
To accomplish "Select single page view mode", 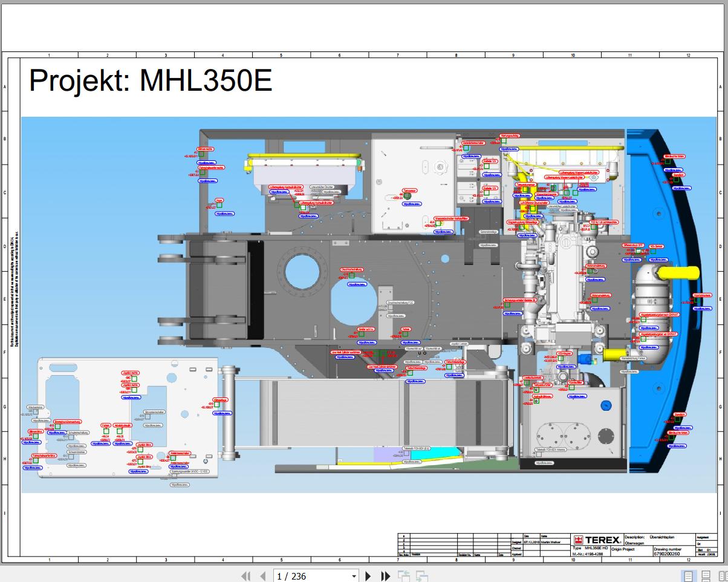I will point(688,576).
